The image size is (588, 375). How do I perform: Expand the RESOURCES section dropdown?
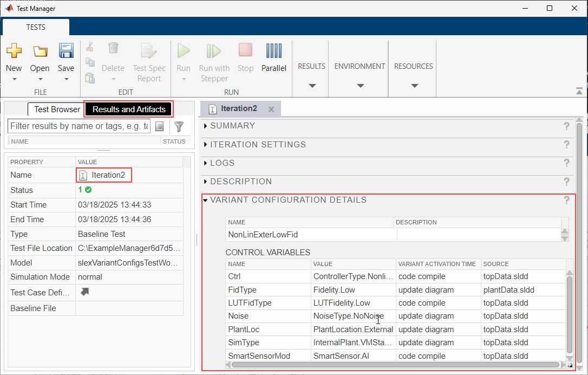pos(414,86)
